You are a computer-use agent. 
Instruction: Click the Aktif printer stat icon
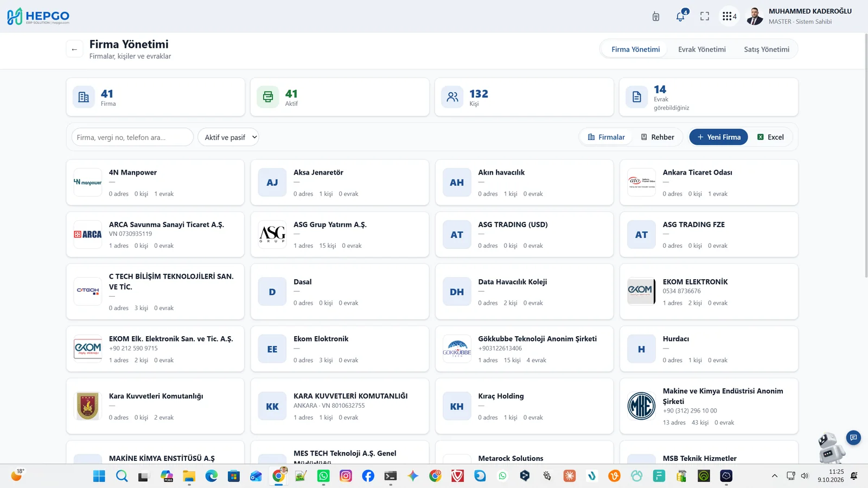[x=268, y=97]
